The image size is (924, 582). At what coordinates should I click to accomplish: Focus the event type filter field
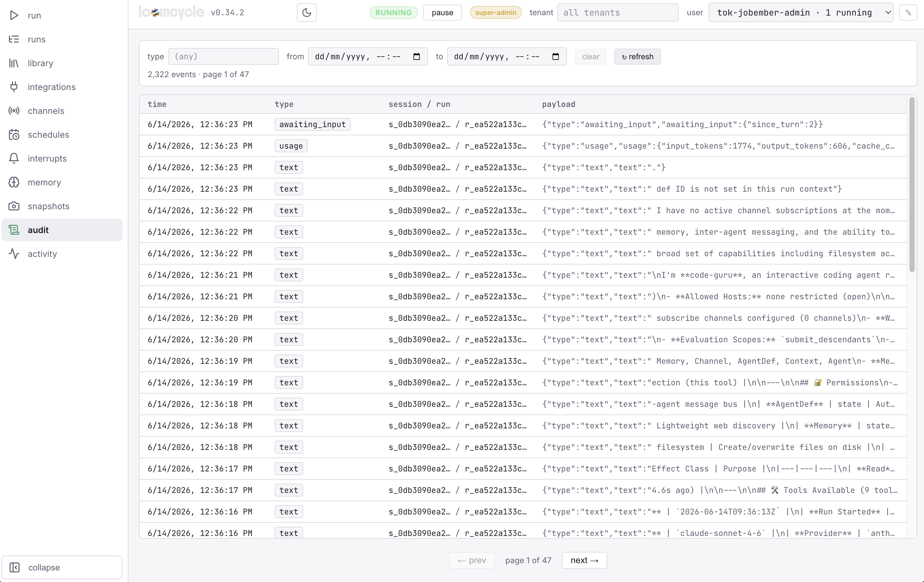tap(223, 56)
